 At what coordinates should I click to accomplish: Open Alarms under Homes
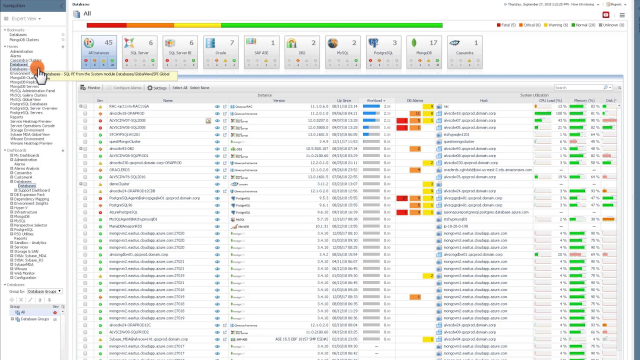tap(16, 56)
